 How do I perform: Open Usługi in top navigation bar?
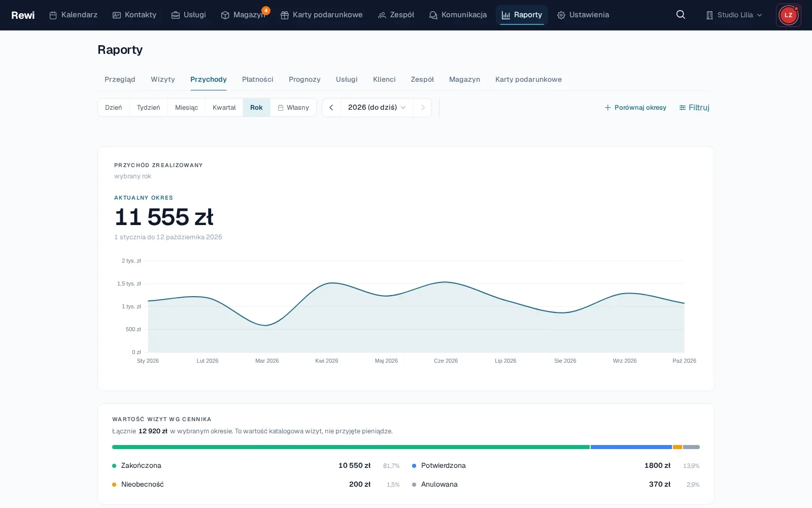189,15
